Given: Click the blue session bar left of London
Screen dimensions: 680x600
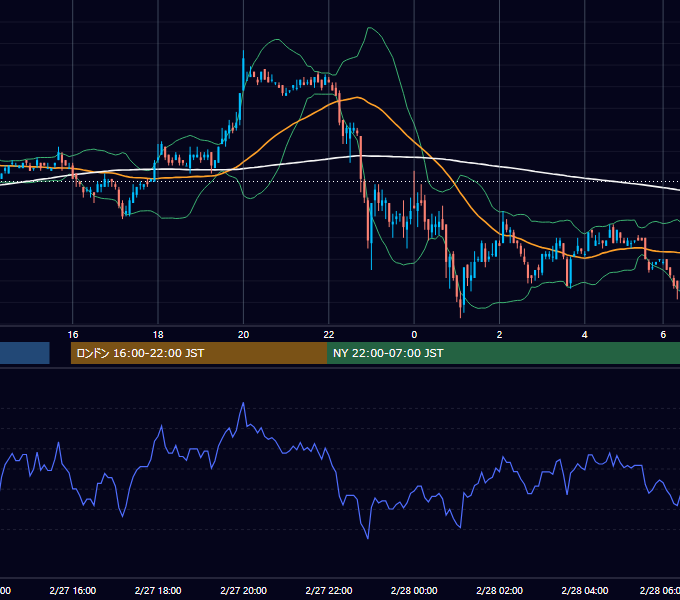Looking at the screenshot, I should tap(25, 353).
